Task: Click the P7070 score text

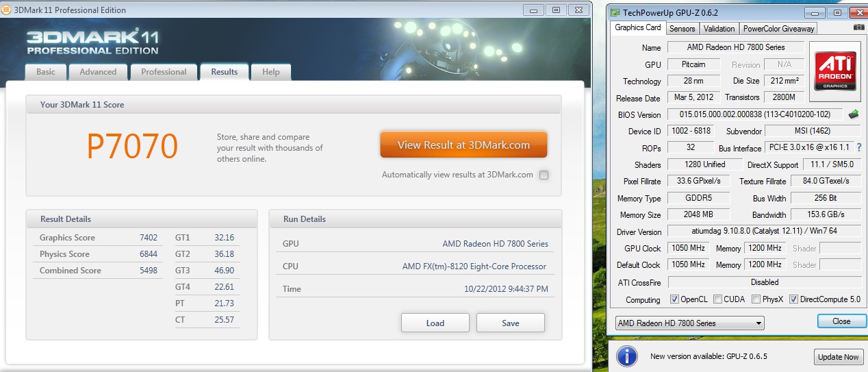Action: [132, 145]
